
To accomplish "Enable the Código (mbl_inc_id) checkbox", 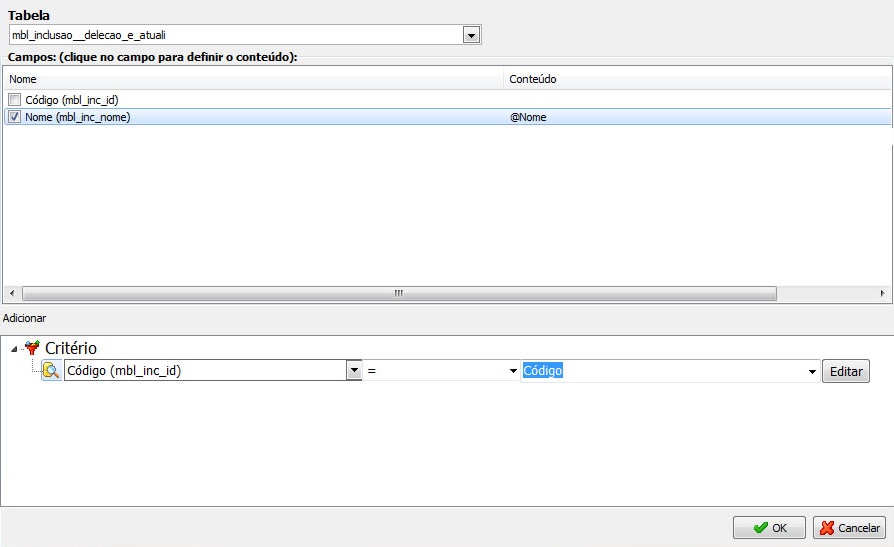I will (14, 100).
